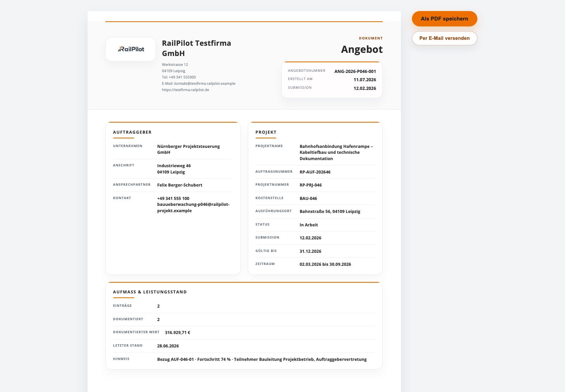
Task: Click the offer number 'ANG-2026-P046-001'
Action: (355, 71)
